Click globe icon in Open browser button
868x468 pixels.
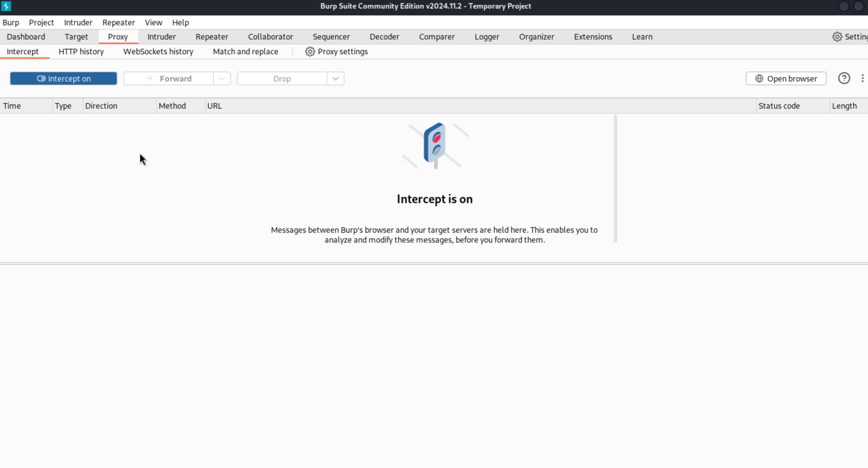click(x=759, y=78)
